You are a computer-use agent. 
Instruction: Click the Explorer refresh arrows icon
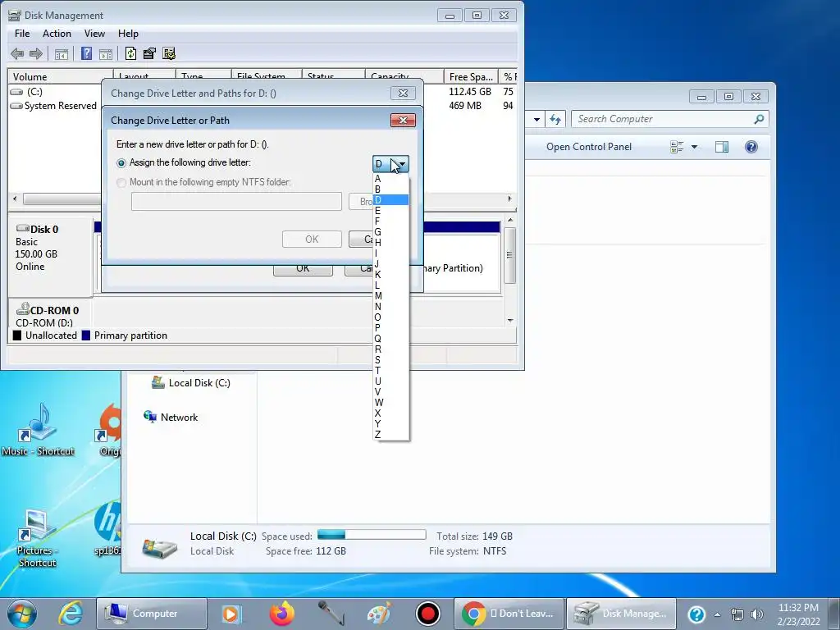(x=555, y=120)
